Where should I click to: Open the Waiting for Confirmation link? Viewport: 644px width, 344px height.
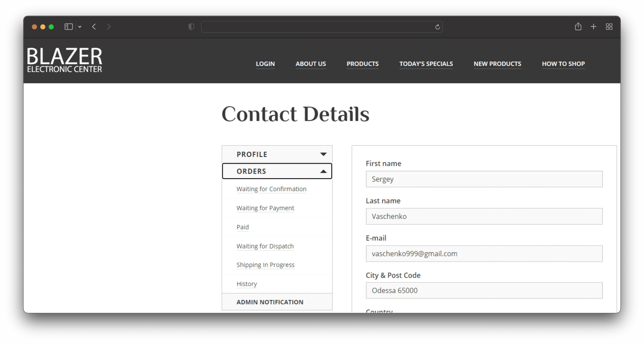[271, 189]
